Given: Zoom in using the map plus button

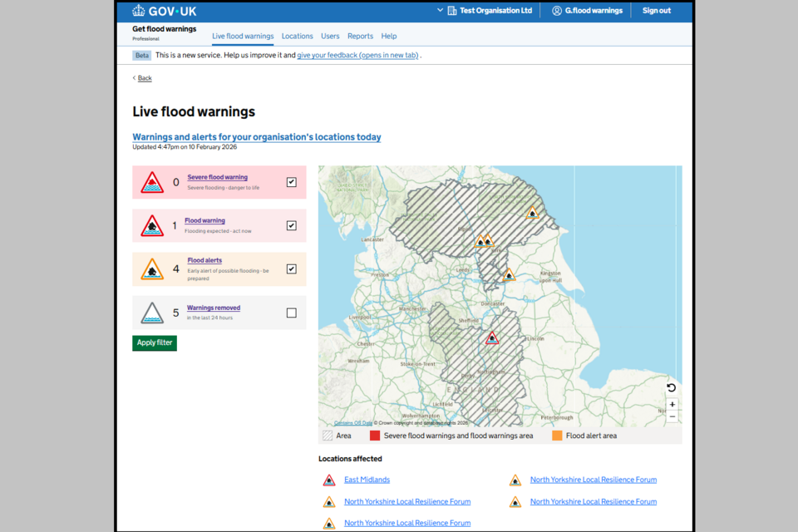Looking at the screenshot, I should [x=672, y=405].
